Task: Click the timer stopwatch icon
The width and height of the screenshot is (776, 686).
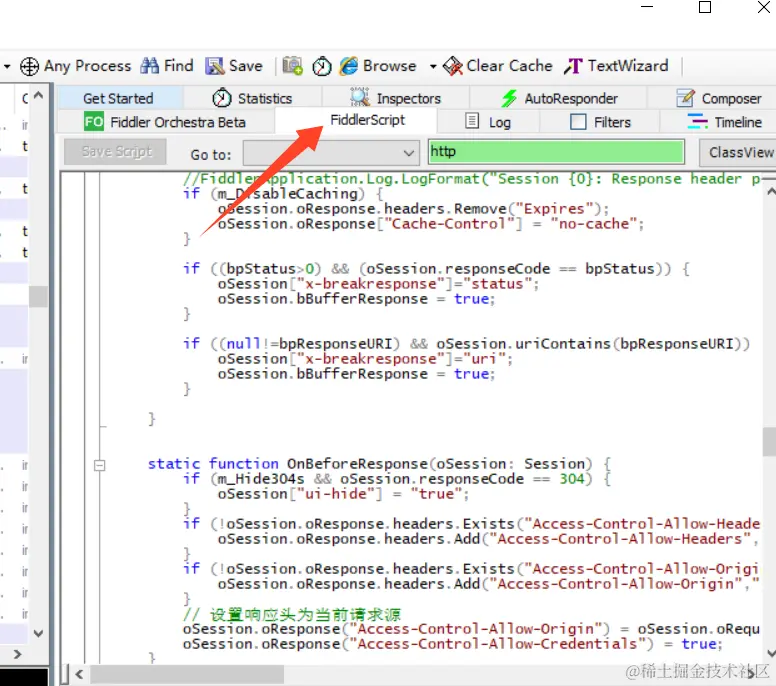Action: (x=322, y=66)
